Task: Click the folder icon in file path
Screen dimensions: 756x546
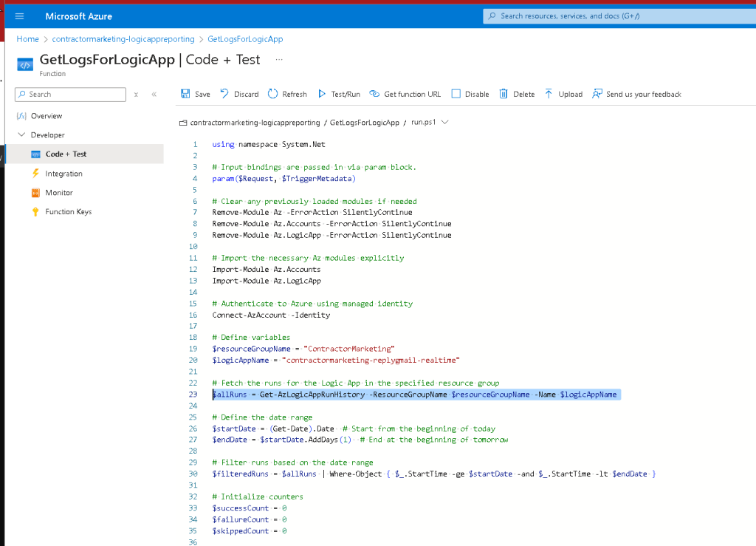Action: tap(183, 123)
